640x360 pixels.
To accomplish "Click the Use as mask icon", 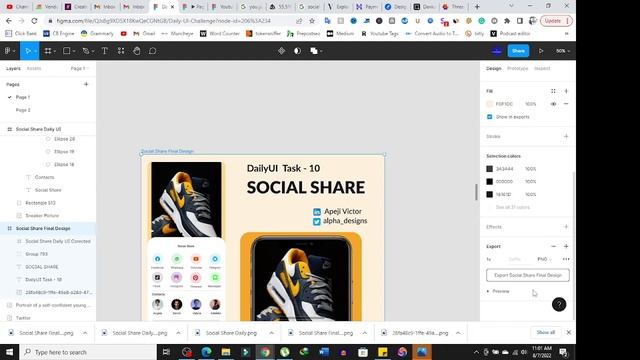I will (x=297, y=51).
